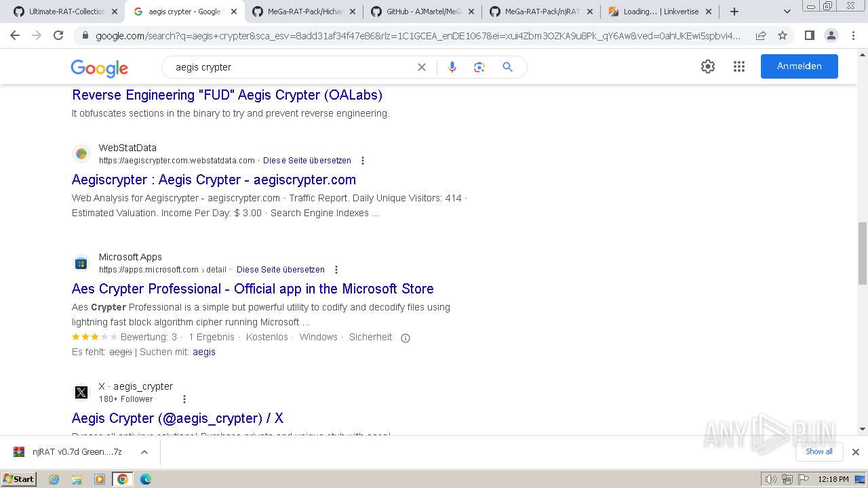Click Show all downloads button

(x=818, y=451)
